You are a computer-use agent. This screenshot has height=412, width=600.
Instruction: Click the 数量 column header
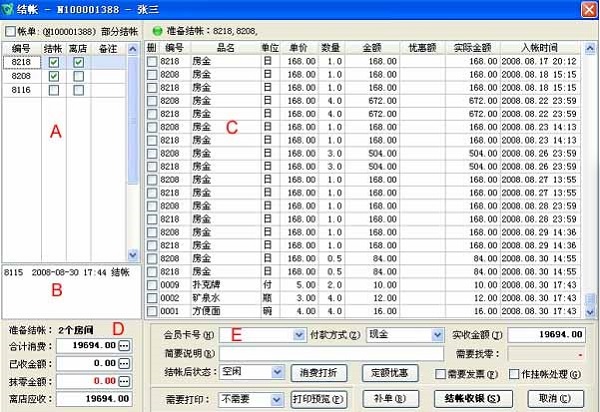pyautogui.click(x=331, y=48)
